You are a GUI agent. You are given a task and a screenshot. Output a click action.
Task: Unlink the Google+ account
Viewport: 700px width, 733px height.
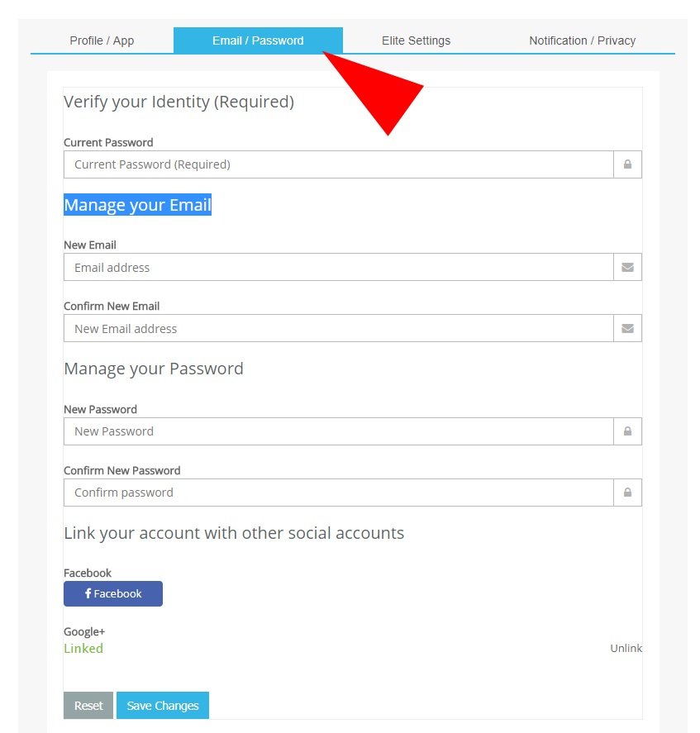point(626,648)
